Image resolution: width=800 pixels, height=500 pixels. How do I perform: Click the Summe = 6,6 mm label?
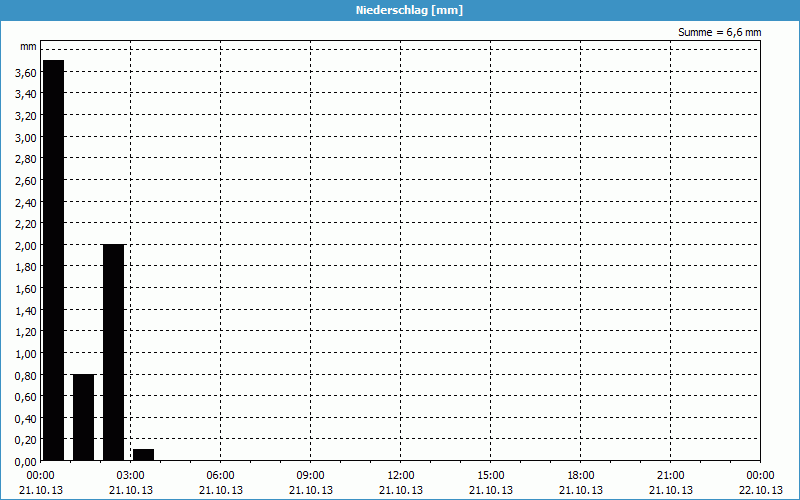[719, 33]
